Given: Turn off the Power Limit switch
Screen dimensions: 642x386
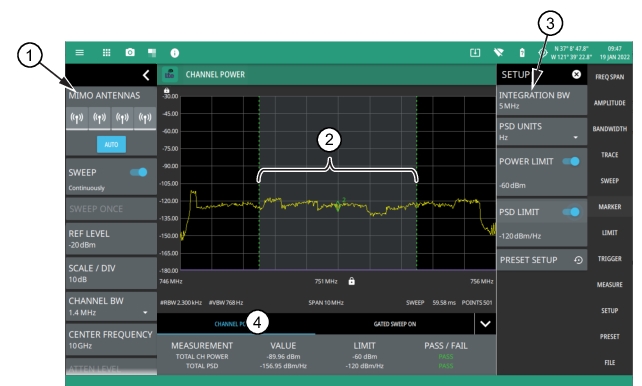Looking at the screenshot, I should pos(571,161).
